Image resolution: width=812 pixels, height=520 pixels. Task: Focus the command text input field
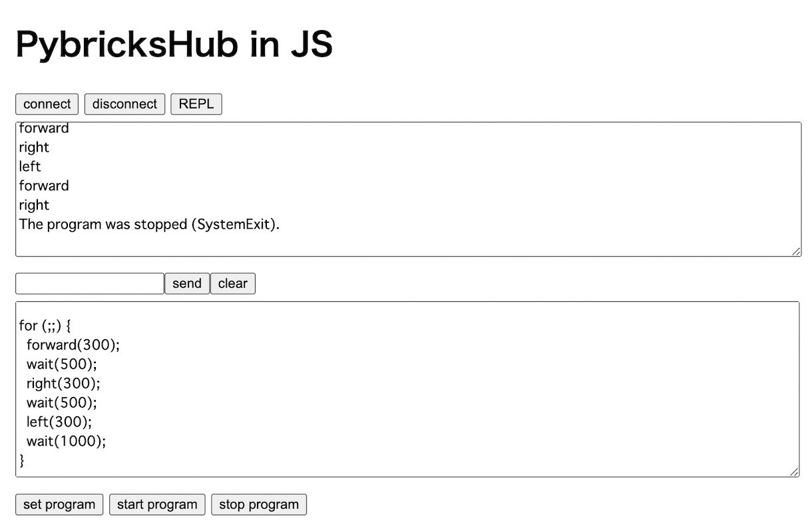[x=90, y=283]
